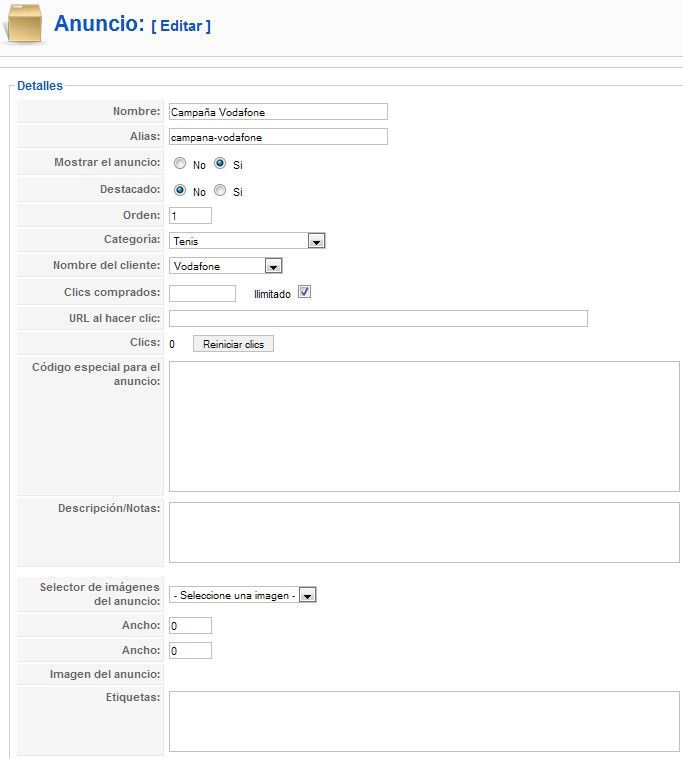
Task: Click inside the Etiquetas text area
Action: (424, 722)
